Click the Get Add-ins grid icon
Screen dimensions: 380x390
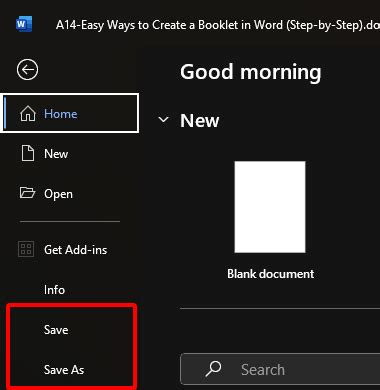pyautogui.click(x=26, y=249)
